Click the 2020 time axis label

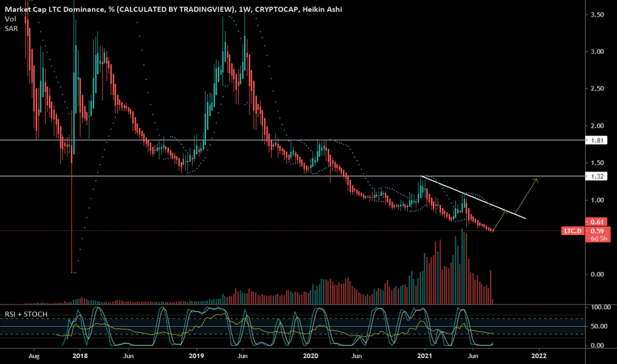(x=310, y=356)
